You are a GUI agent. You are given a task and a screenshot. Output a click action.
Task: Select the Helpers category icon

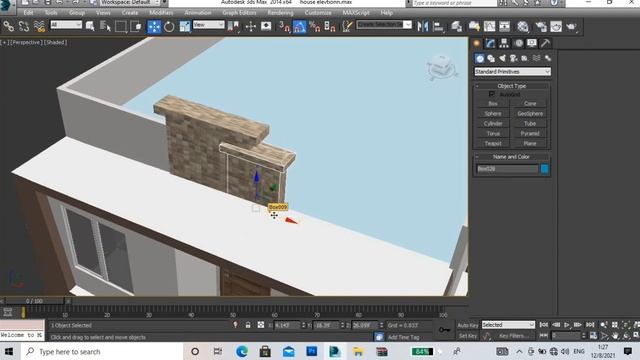click(525, 58)
